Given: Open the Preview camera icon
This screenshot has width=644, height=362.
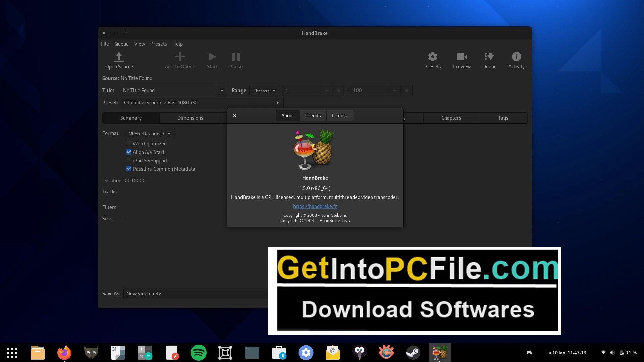Looking at the screenshot, I should click(x=462, y=57).
